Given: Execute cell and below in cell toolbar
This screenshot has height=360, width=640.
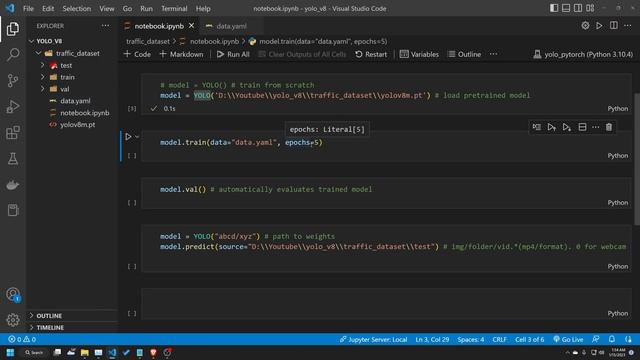Looking at the screenshot, I should pyautogui.click(x=567, y=127).
